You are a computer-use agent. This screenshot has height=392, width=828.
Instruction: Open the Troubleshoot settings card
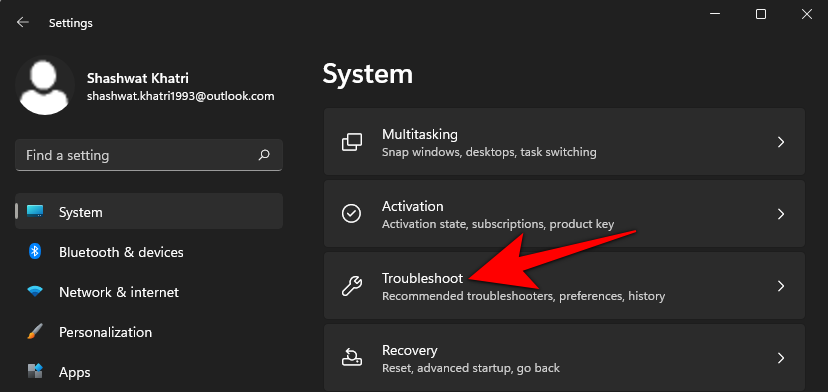click(564, 286)
